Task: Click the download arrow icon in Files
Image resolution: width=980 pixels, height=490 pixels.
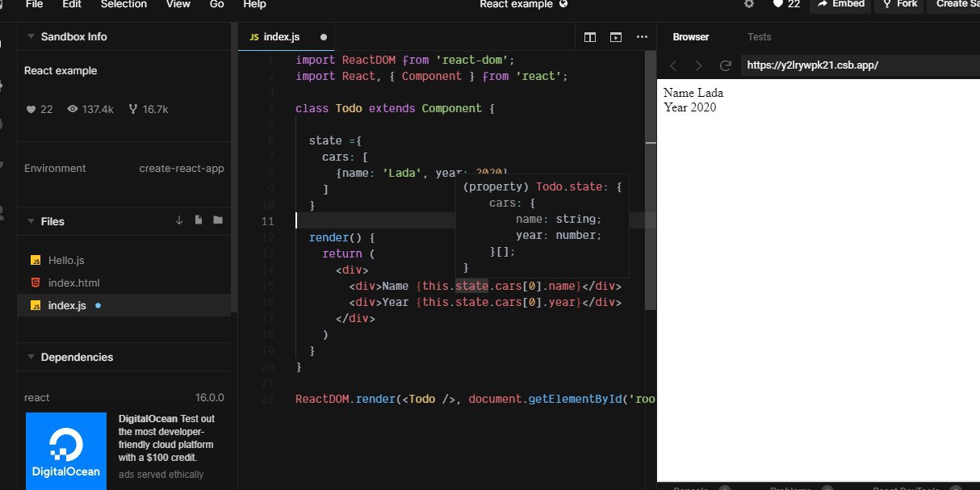Action: click(x=179, y=220)
